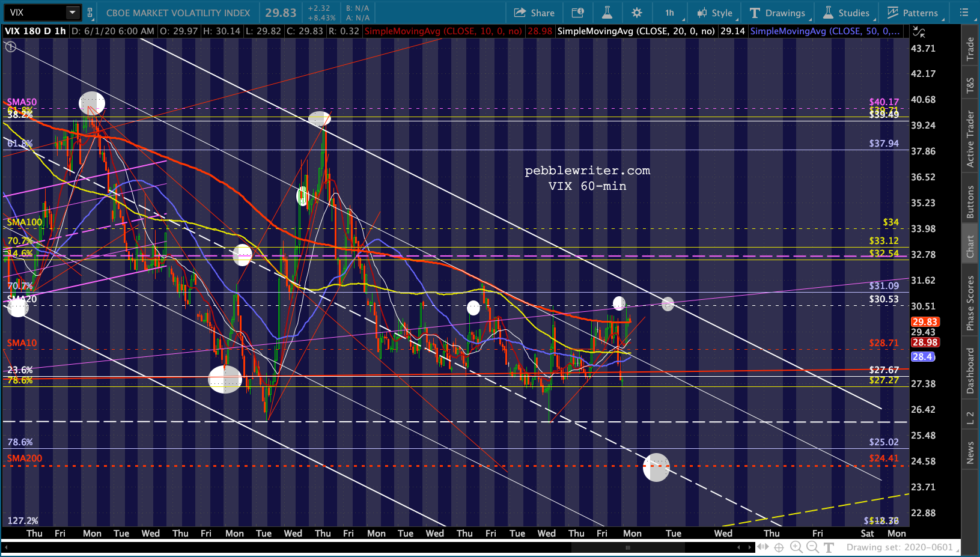The image size is (980, 557).
Task: Click the $33.12 price level label
Action: coord(884,241)
